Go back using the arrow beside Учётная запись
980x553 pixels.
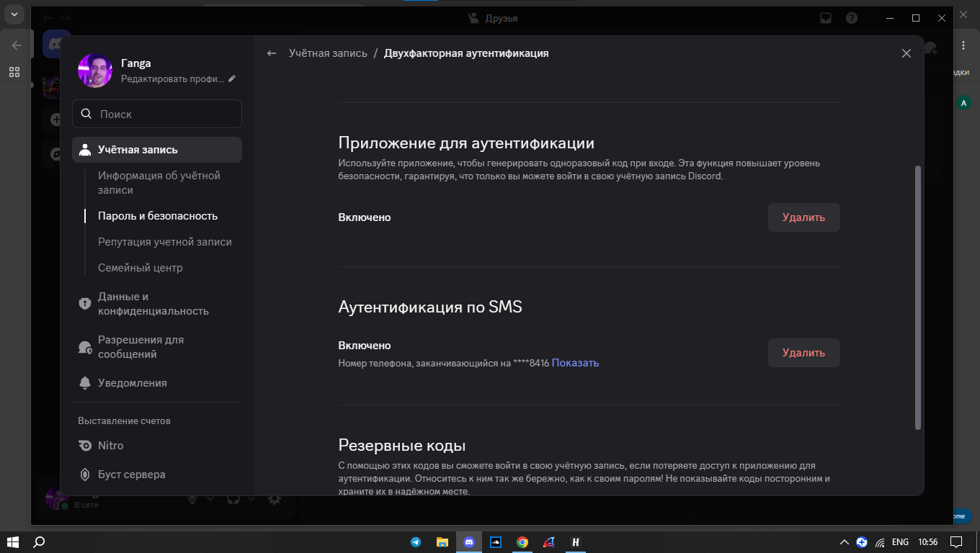[272, 53]
